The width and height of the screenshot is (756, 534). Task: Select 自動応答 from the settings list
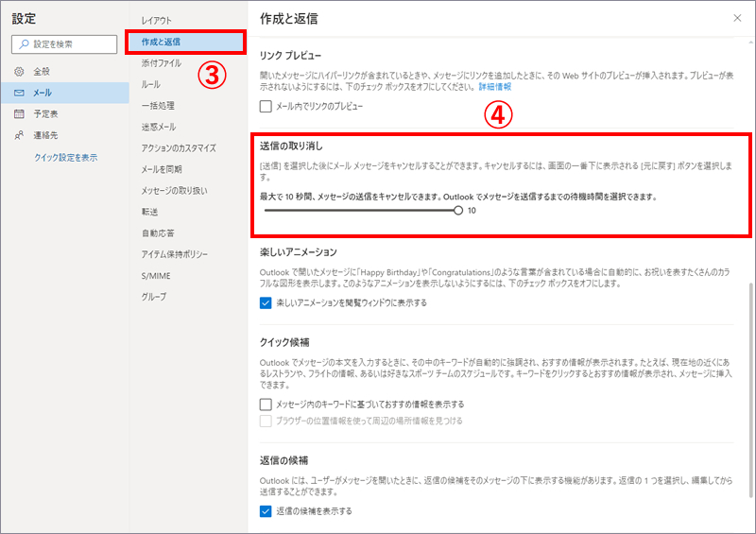point(158,233)
